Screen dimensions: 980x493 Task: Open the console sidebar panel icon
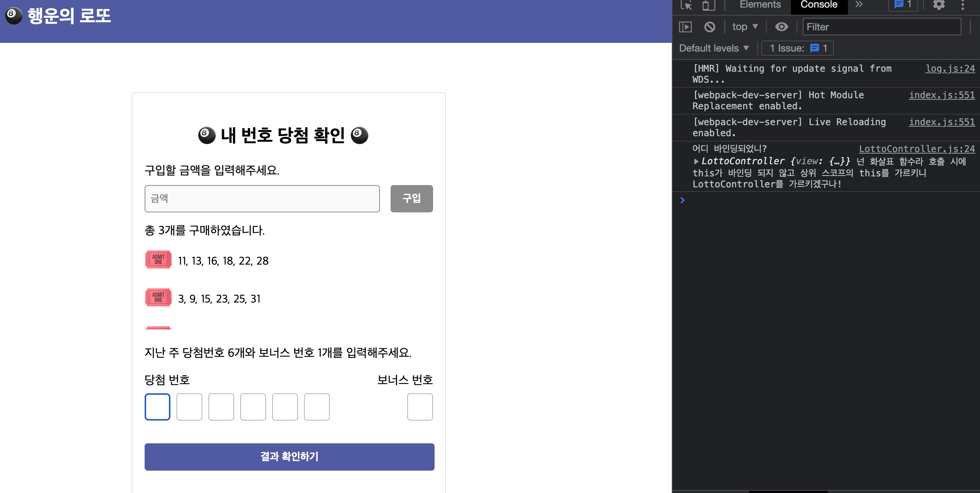(x=686, y=27)
